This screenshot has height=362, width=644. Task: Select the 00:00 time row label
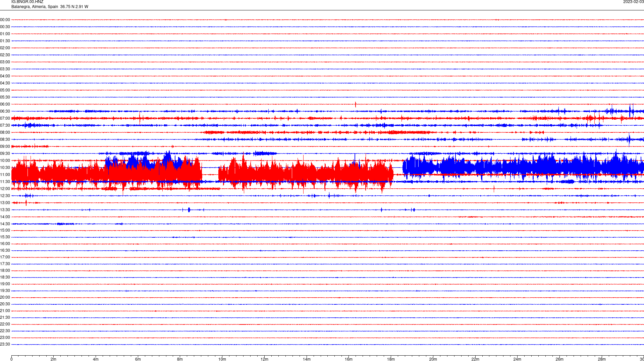pyautogui.click(x=5, y=20)
